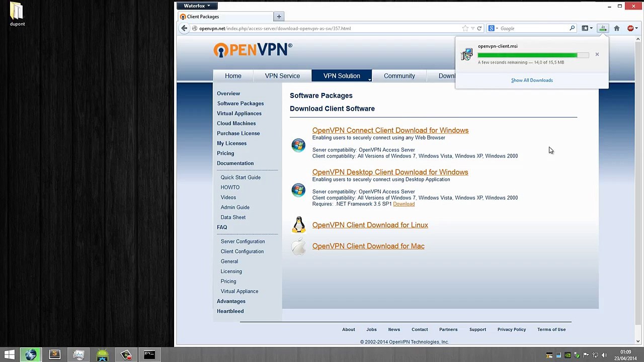Open the Home navigation tab

point(233,76)
